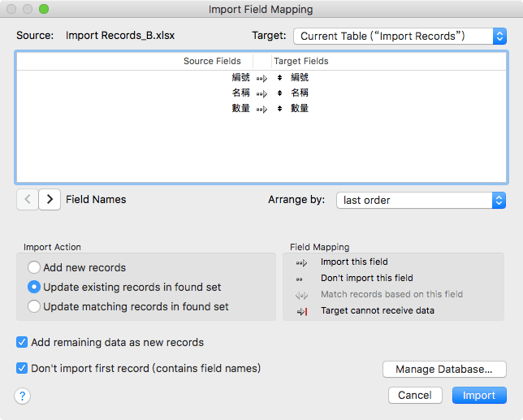This screenshot has height=420, width=523.
Task: Click the Source Fields column header
Action: [x=212, y=61]
